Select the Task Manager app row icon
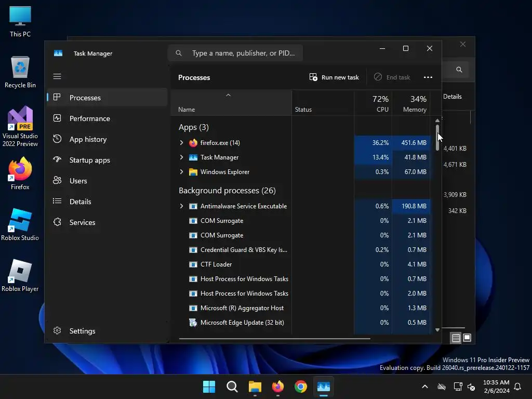 193,157
